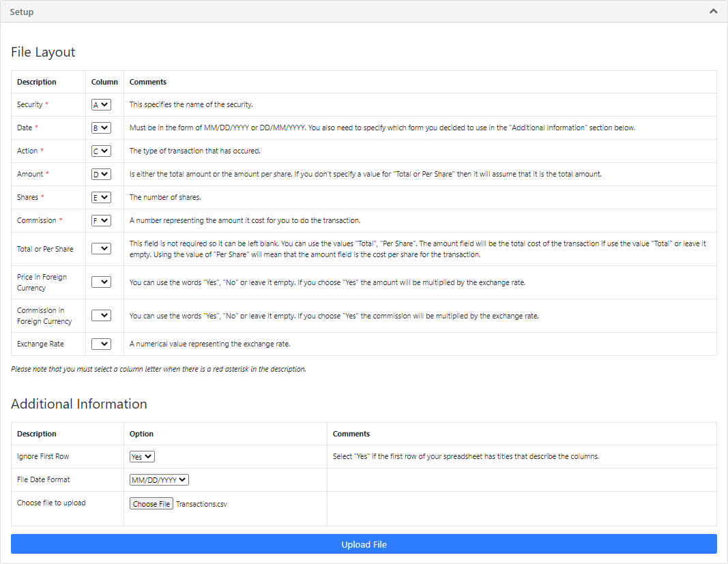The image size is (728, 564).
Task: Click the Commission in Foreign Currency label
Action: click(x=44, y=316)
